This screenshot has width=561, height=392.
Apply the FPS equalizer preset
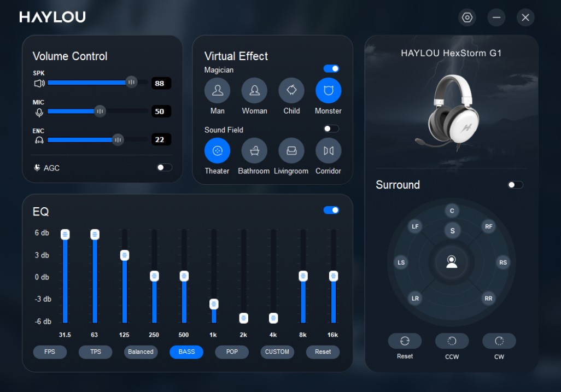coord(50,352)
